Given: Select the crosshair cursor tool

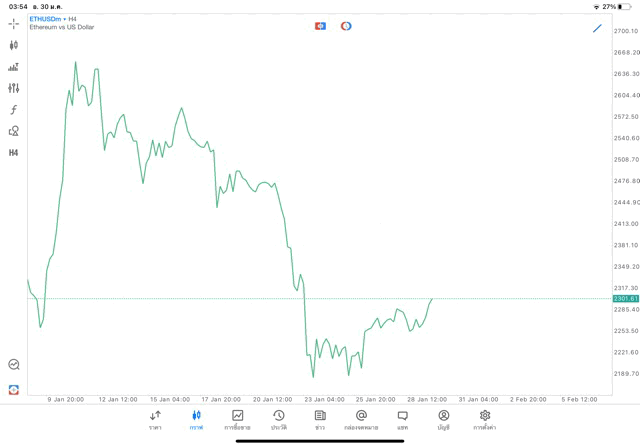Looking at the screenshot, I should [x=14, y=24].
